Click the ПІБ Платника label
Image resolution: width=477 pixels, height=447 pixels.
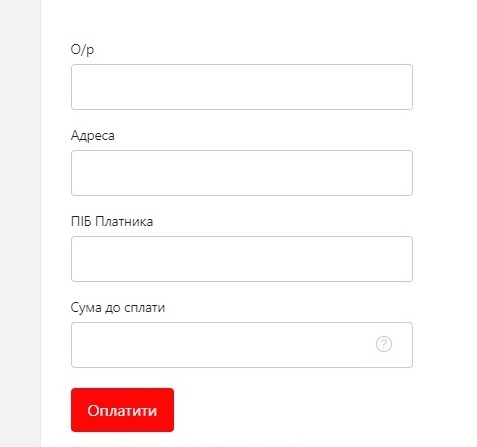tap(112, 221)
